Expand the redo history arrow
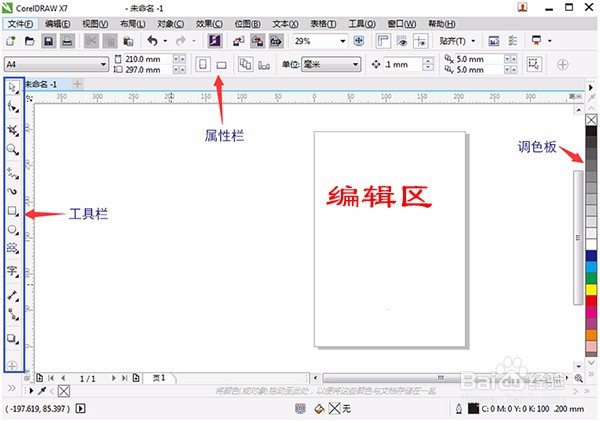The width and height of the screenshot is (600, 421). pos(194,41)
